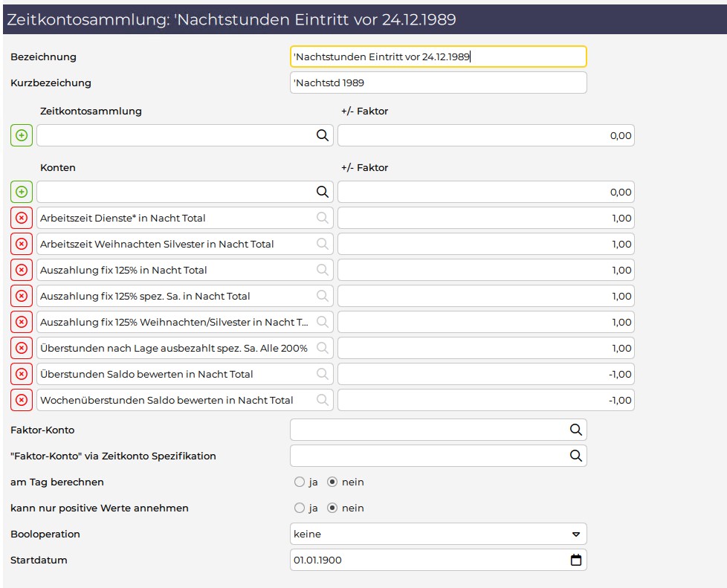The width and height of the screenshot is (727, 588).
Task: Open the Booloperation dropdown
Action: coord(438,534)
